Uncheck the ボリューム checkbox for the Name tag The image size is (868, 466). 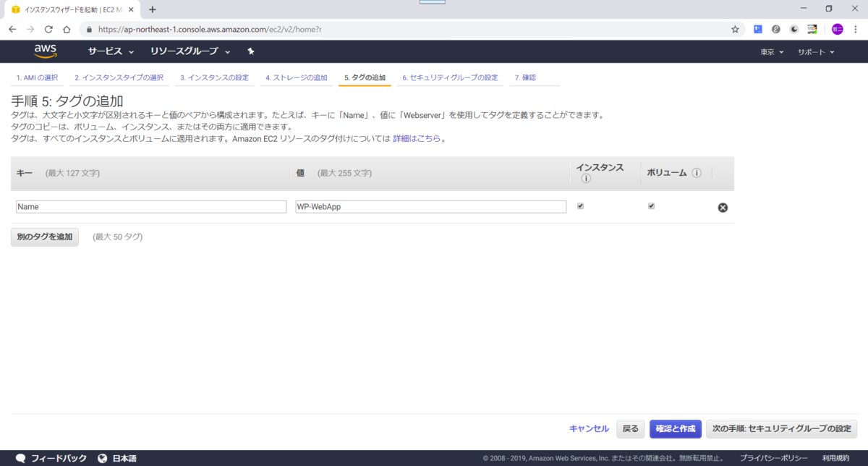(x=651, y=206)
